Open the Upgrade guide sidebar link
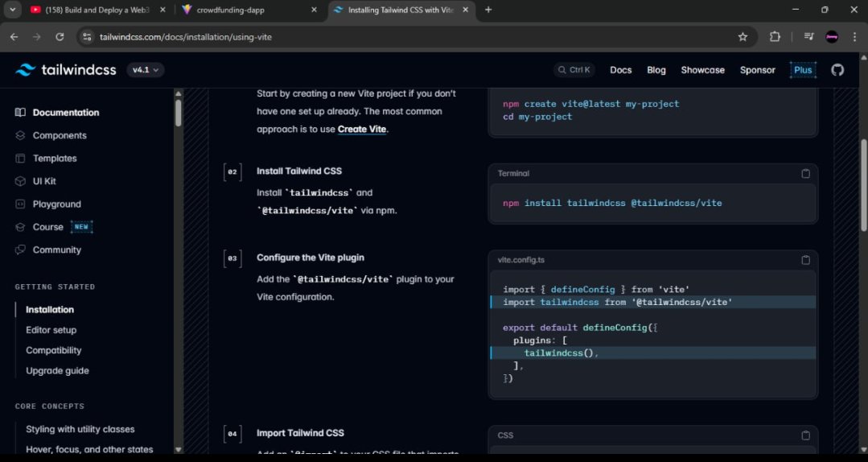This screenshot has width=868, height=462. click(57, 370)
